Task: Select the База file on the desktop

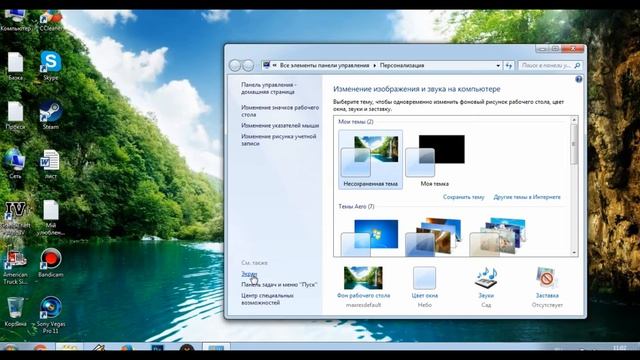Action: tap(16, 65)
